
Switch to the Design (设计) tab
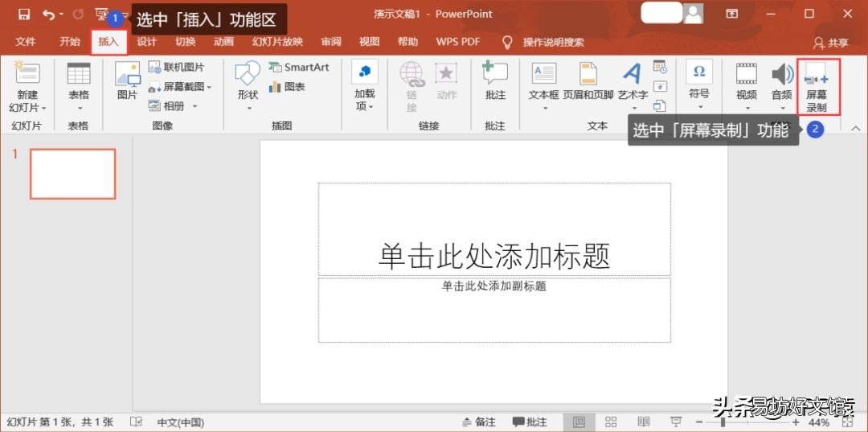[147, 42]
